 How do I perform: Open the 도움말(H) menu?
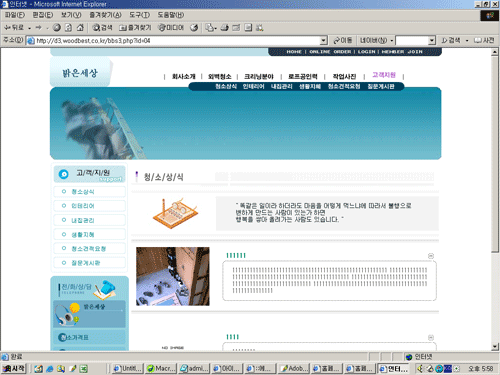coord(171,15)
